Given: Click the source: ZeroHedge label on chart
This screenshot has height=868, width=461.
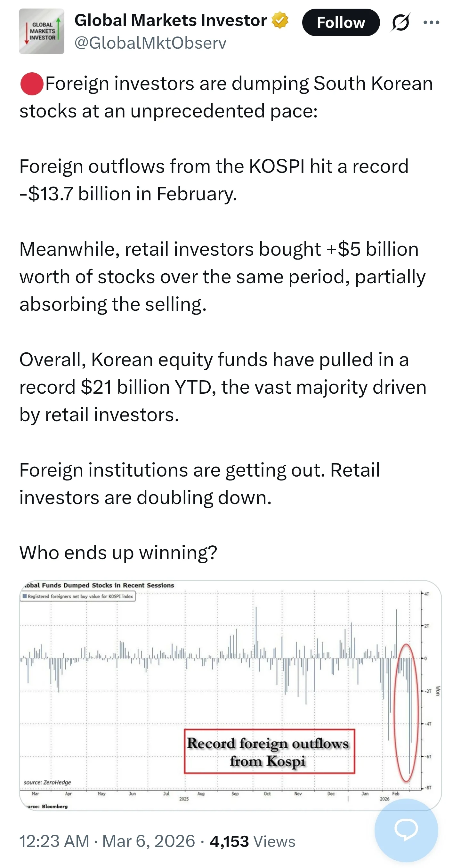Looking at the screenshot, I should [47, 782].
